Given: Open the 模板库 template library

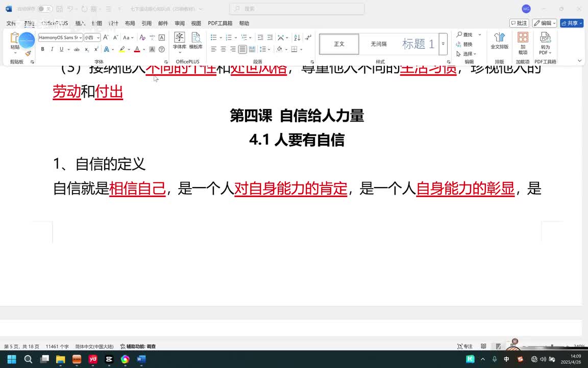Looking at the screenshot, I should click(x=196, y=40).
